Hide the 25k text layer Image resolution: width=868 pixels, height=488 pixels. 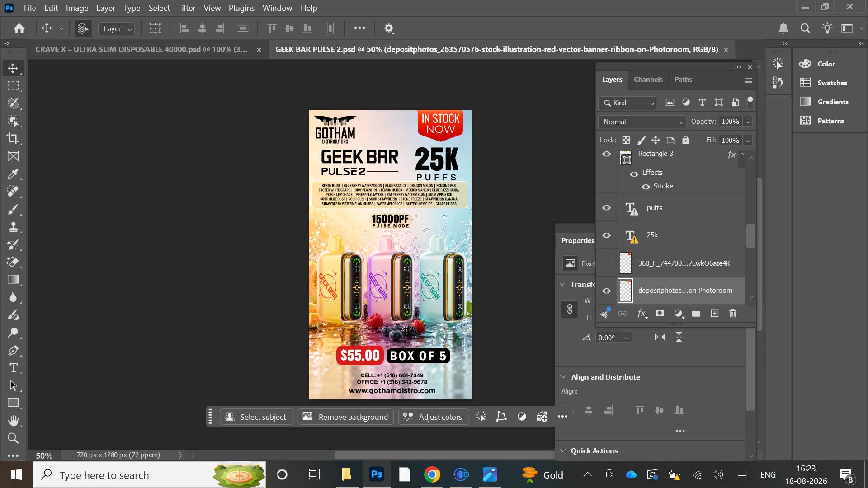[606, 235]
